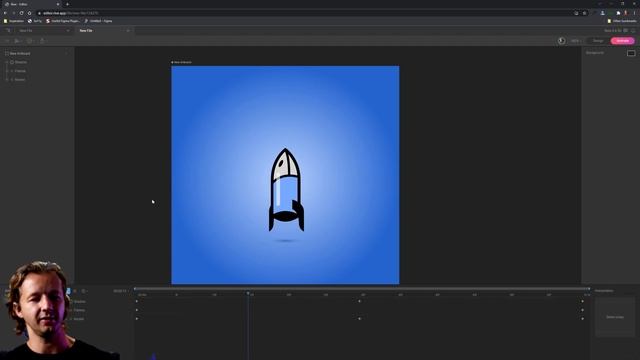The image size is (640, 360).
Task: Click the circular preview icon beside the zoom
Action: [562, 41]
